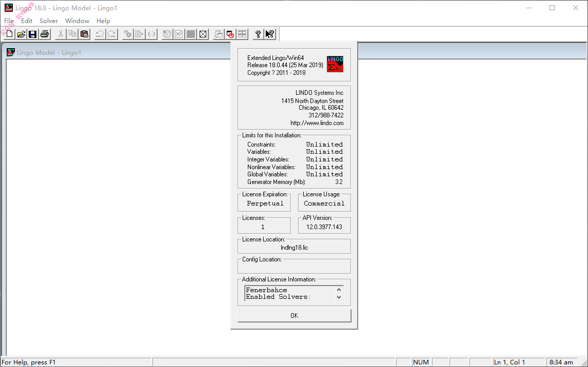Click the Generator Memory value 32
The width and height of the screenshot is (588, 367).
click(339, 182)
